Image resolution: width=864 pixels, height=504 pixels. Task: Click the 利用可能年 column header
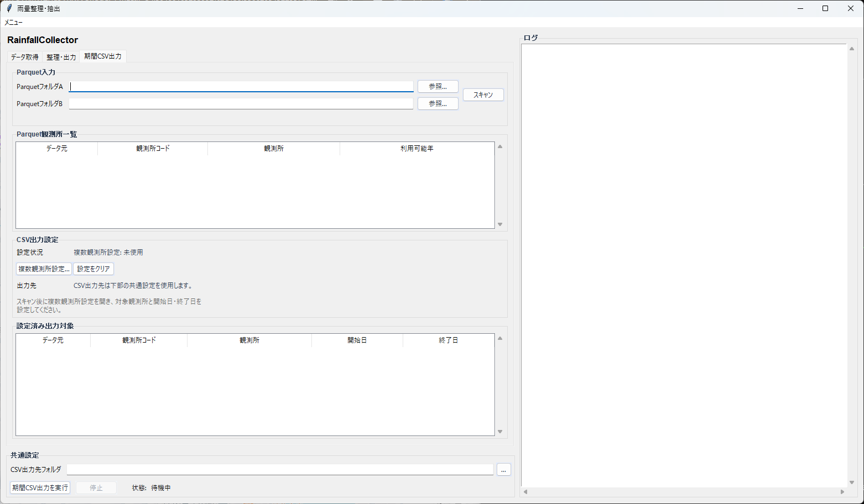coord(417,149)
